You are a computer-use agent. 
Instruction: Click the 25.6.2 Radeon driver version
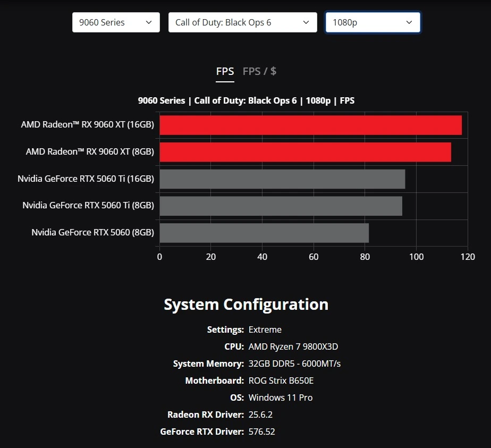[260, 415]
